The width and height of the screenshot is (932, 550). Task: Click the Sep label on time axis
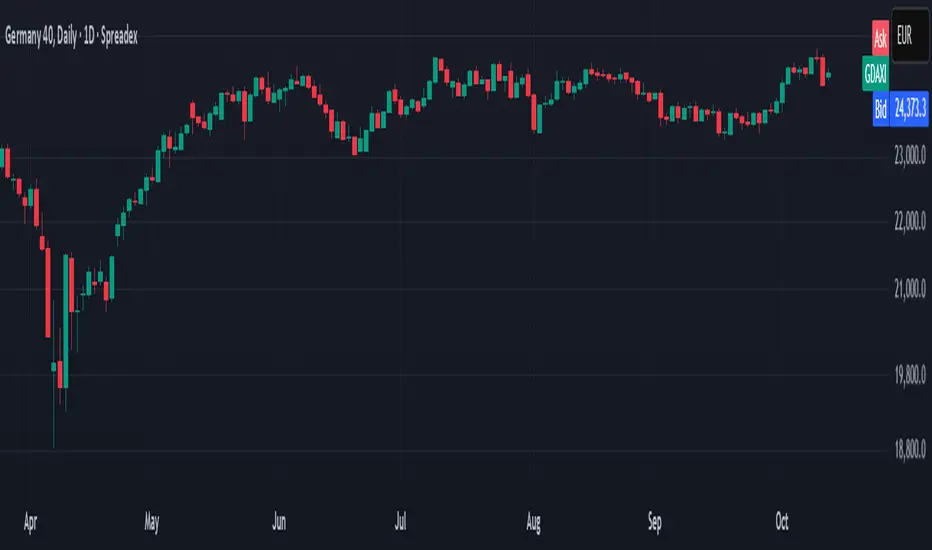[x=654, y=522]
